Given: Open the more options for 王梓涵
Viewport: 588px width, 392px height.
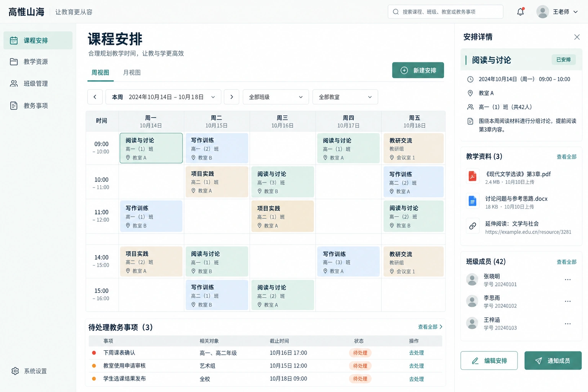Looking at the screenshot, I should point(568,324).
